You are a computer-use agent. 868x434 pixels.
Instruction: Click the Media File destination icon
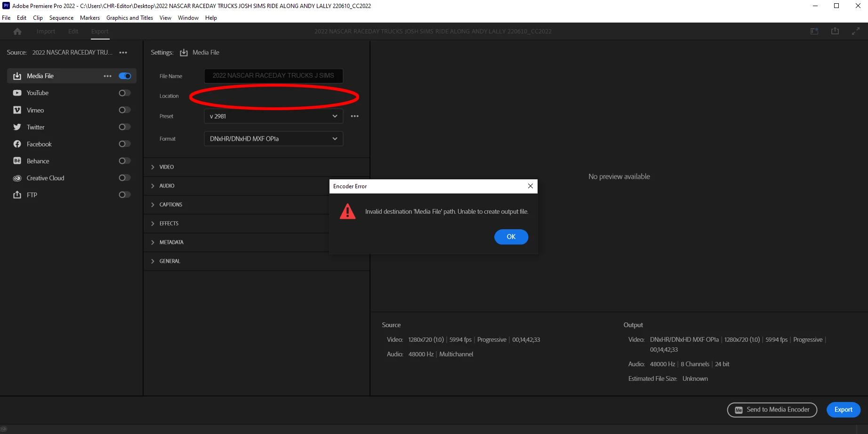tap(17, 76)
